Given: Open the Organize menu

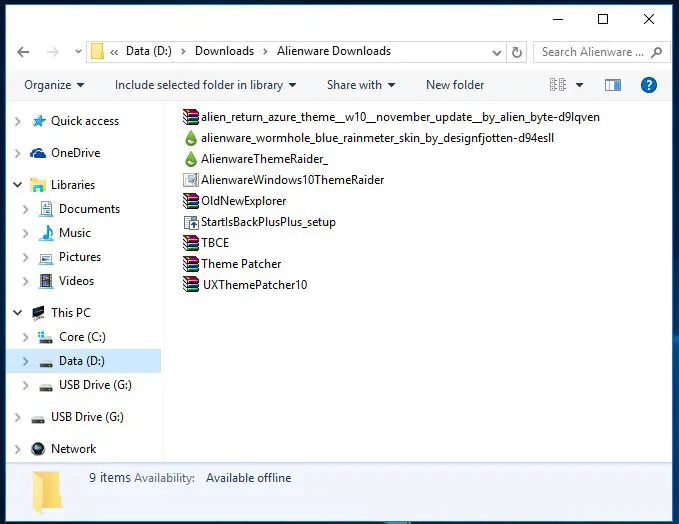Looking at the screenshot, I should click(x=54, y=85).
